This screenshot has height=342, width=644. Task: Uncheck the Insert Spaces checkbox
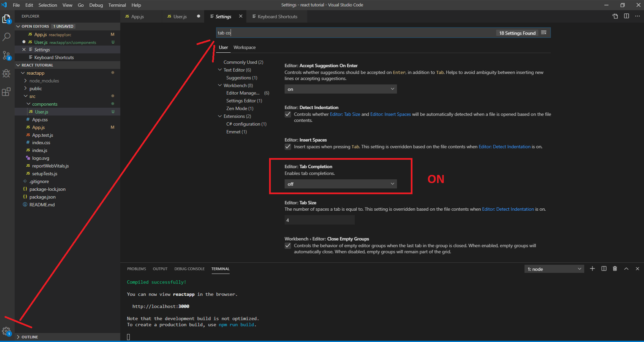click(288, 147)
